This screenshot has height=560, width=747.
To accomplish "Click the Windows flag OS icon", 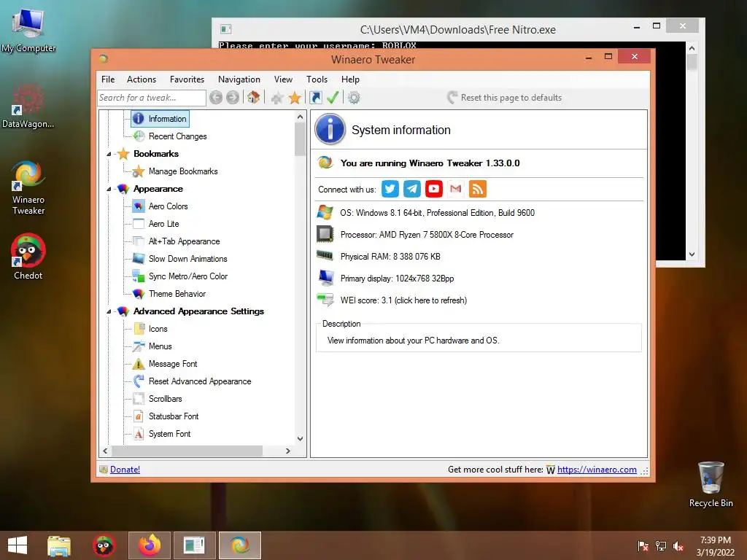I will pos(325,212).
